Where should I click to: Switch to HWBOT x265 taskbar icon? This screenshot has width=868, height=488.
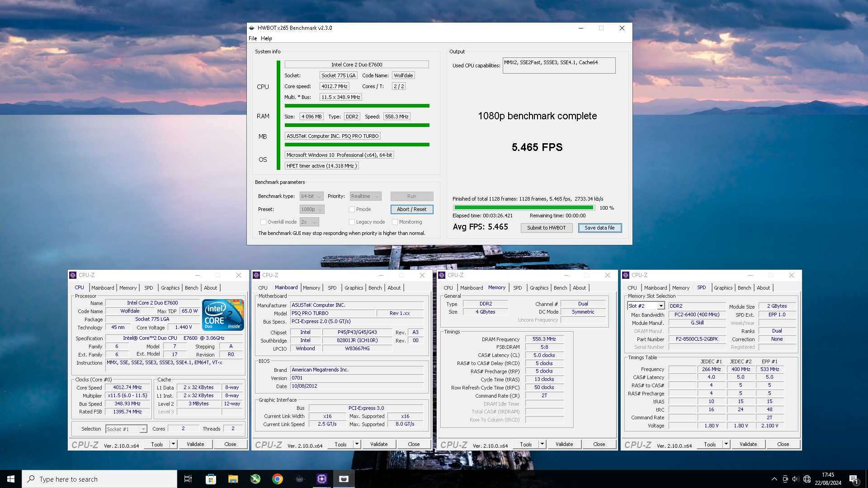coord(344,479)
